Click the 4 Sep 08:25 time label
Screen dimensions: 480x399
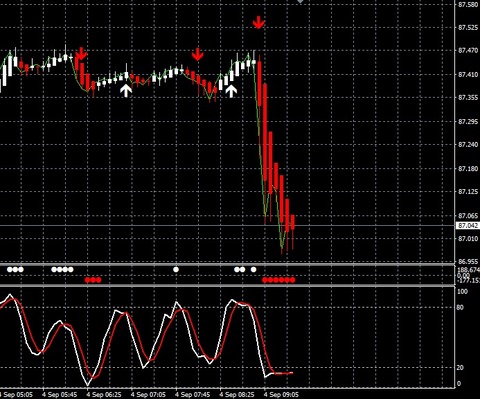237,395
